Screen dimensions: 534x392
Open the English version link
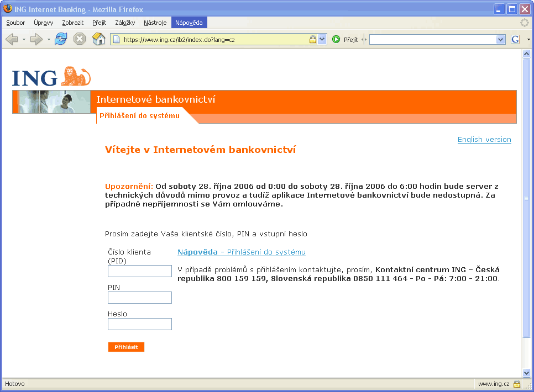pos(484,140)
